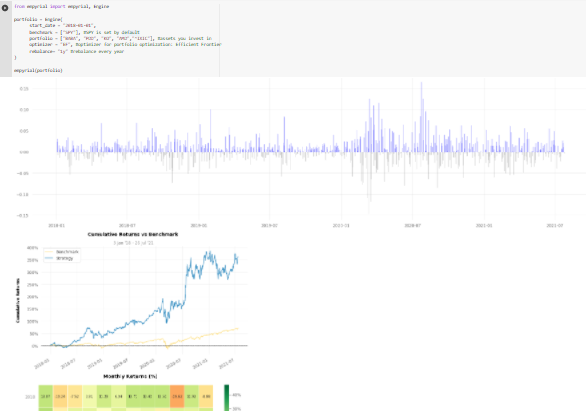586x411 pixels.
Task: Click the 0.15 y-axis label on the daily returns chart
Action: click(x=24, y=89)
